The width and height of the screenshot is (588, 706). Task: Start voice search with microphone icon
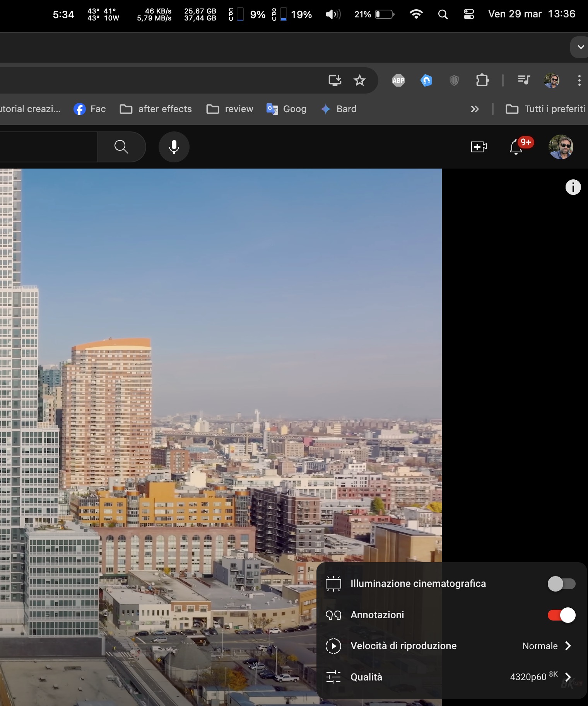174,147
